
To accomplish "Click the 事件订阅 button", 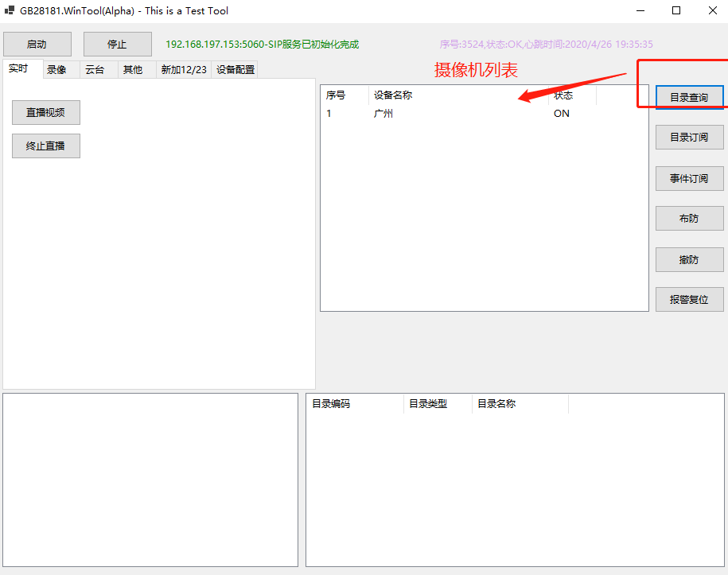I will (x=690, y=178).
